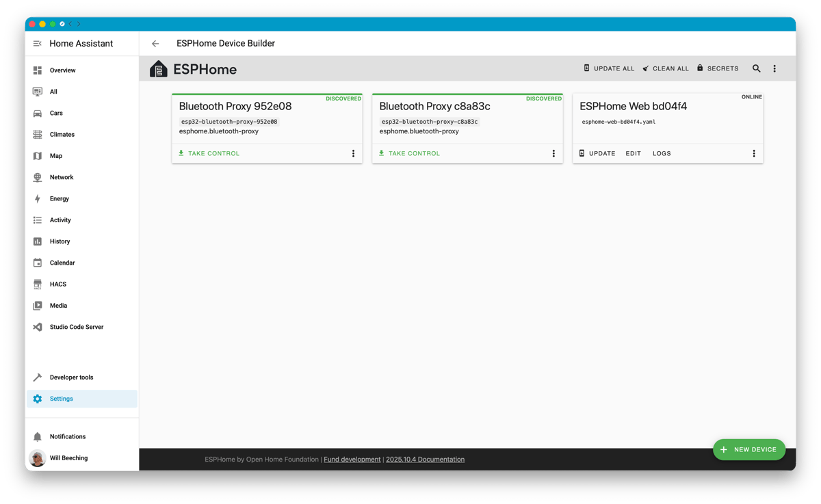Screen dimensions: 821x504
Task: Click the ESPHome house logo
Action: [159, 69]
